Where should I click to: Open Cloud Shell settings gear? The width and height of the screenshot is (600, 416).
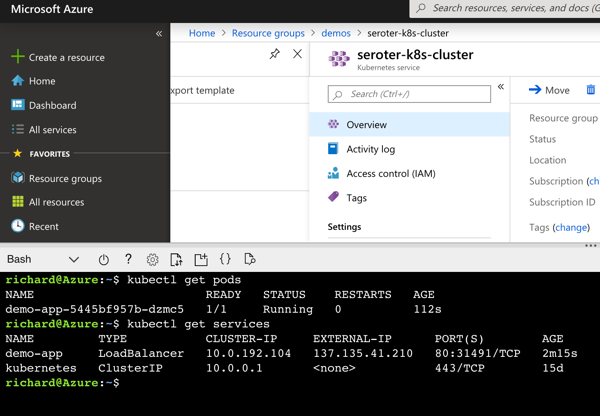click(152, 260)
